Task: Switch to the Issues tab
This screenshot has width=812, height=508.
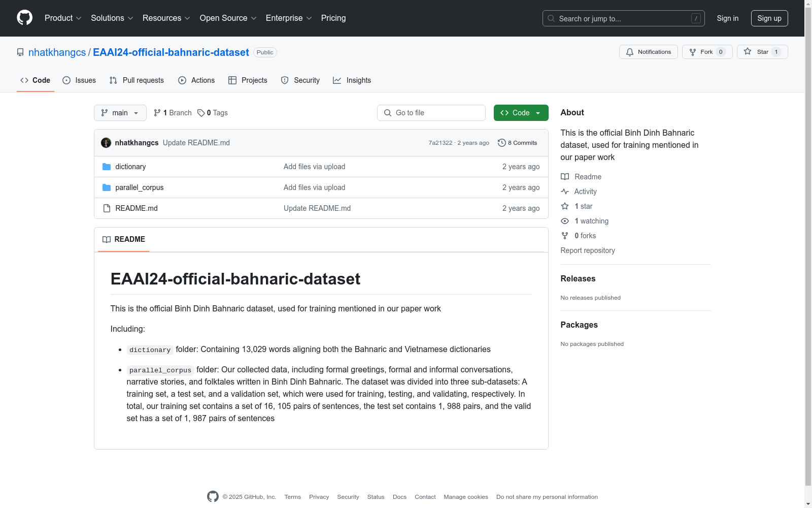Action: (79, 80)
